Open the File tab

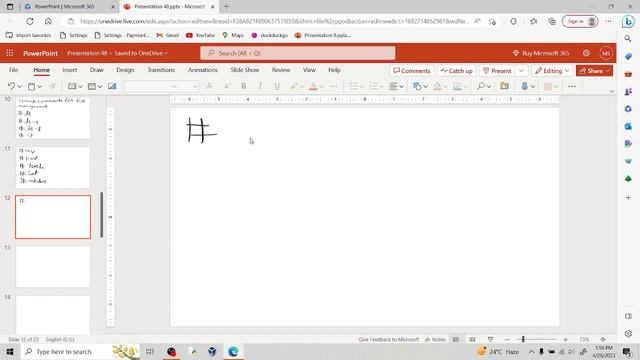pos(13,70)
